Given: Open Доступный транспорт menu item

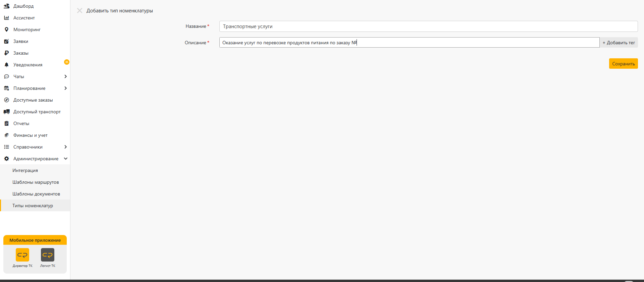Looking at the screenshot, I should (35, 112).
